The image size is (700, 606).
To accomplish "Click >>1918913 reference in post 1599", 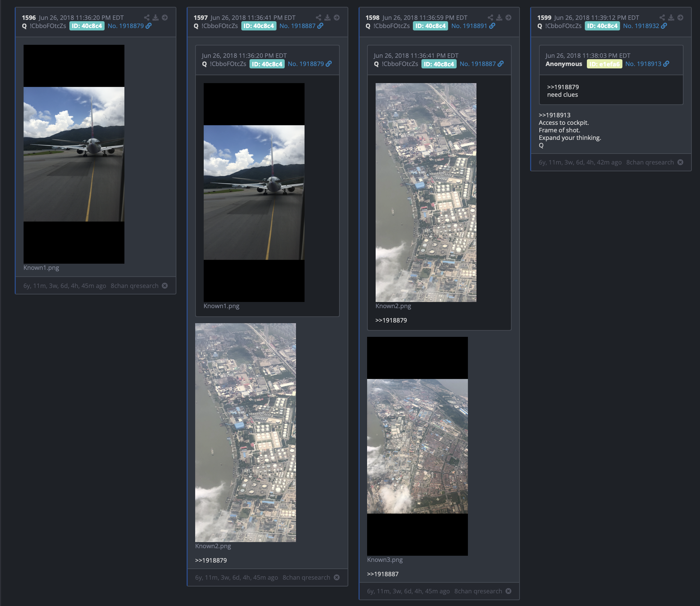I will pyautogui.click(x=555, y=115).
